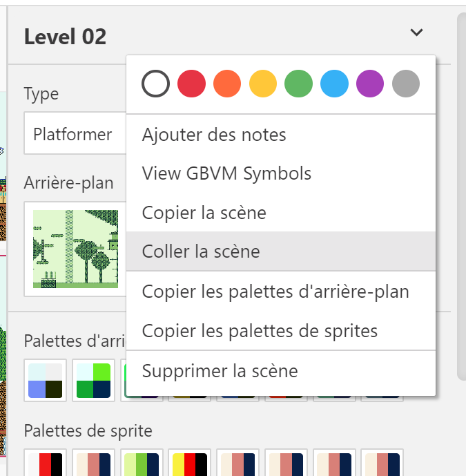Collapse the Level 02 chevron menu
Viewport: 466px width, 476px height.
[x=416, y=32]
